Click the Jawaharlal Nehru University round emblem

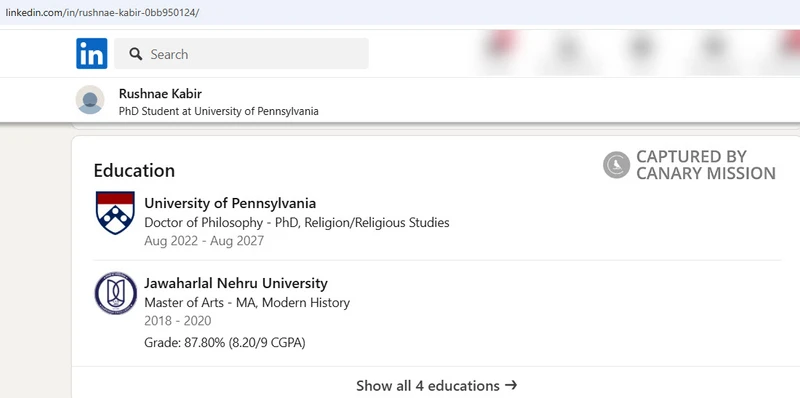click(x=115, y=293)
